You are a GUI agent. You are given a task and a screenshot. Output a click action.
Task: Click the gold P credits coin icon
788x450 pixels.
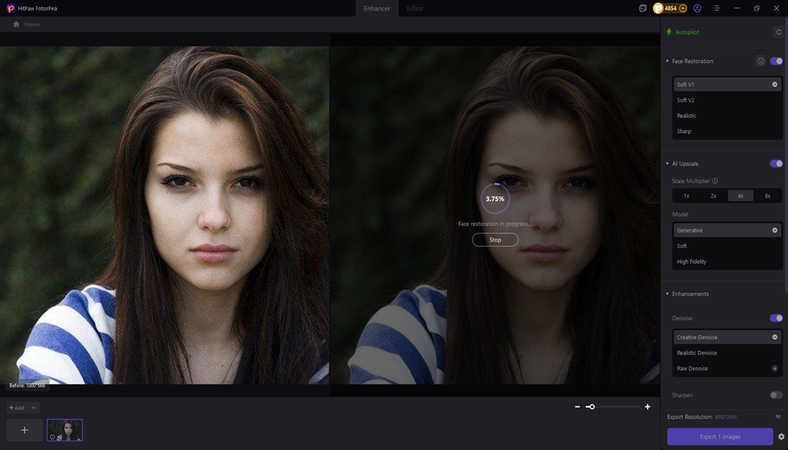coord(658,9)
